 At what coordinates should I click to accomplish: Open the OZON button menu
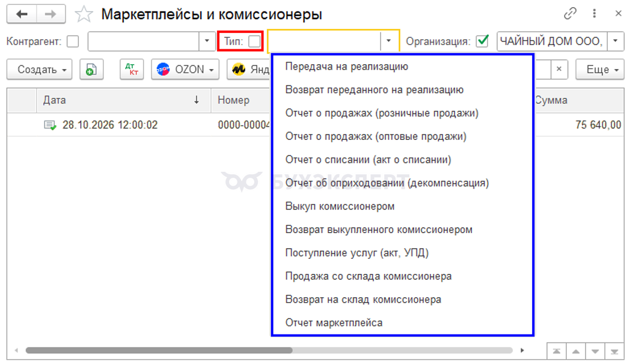(185, 70)
